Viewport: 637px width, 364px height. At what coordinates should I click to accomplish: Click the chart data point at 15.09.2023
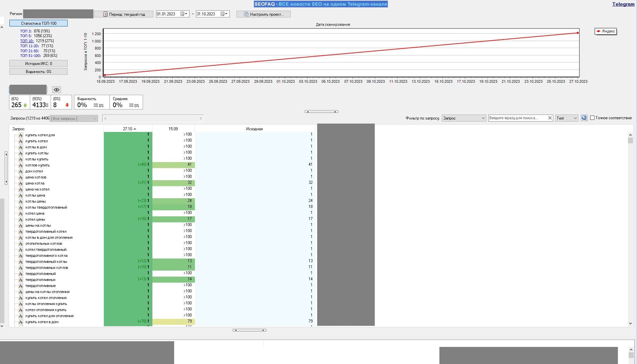click(x=104, y=75)
